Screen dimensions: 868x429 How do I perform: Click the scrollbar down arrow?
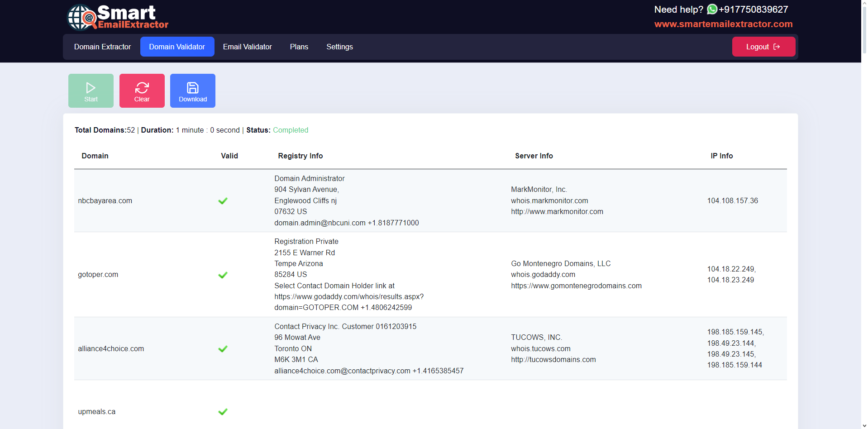[864, 425]
